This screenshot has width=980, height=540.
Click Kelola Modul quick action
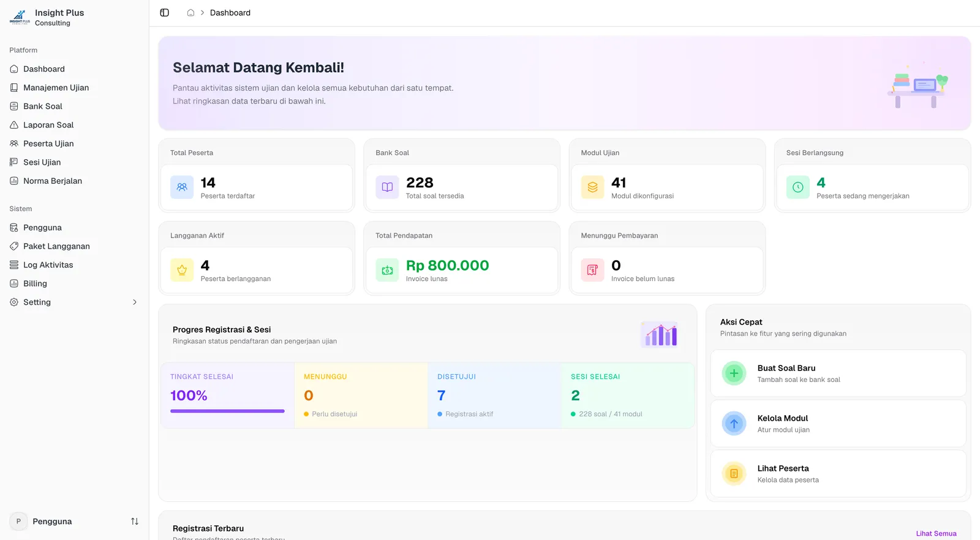coord(838,424)
